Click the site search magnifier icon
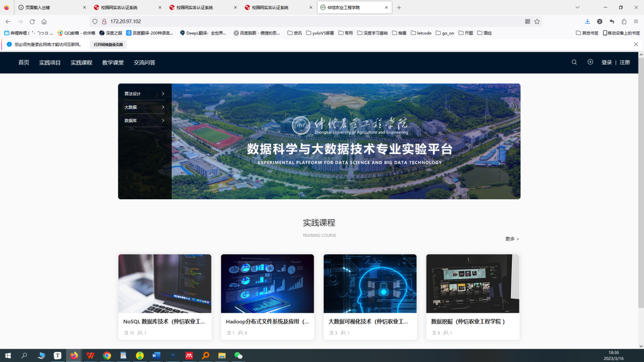 574,63
